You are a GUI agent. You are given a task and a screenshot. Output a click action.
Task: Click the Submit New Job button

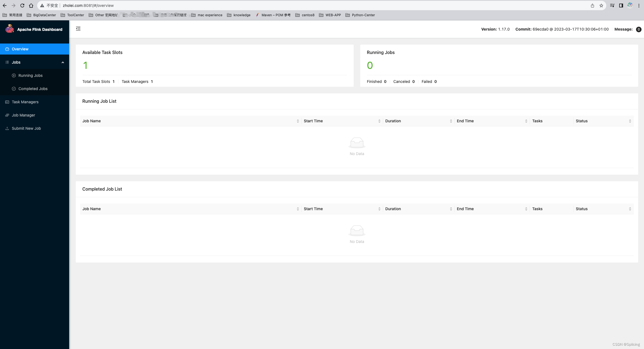click(x=26, y=128)
